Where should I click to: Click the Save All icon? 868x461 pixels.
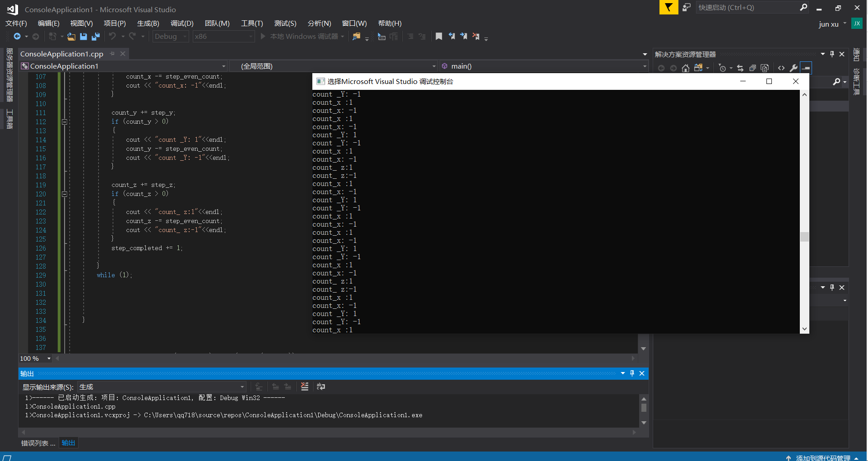tap(95, 36)
